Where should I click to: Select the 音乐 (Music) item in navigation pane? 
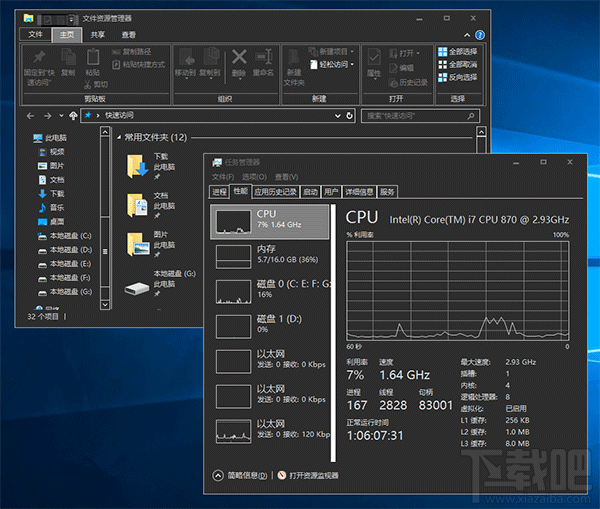pyautogui.click(x=56, y=207)
